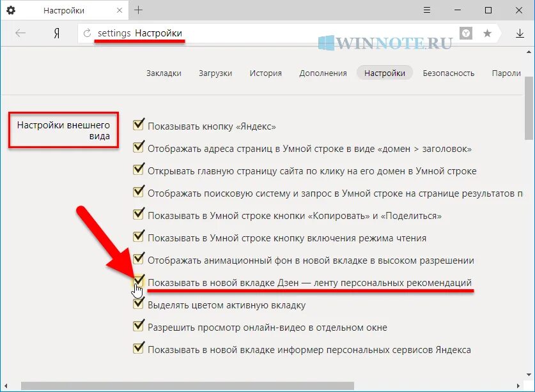
Task: Click the Yandex protect icon in address bar
Action: pos(466,33)
